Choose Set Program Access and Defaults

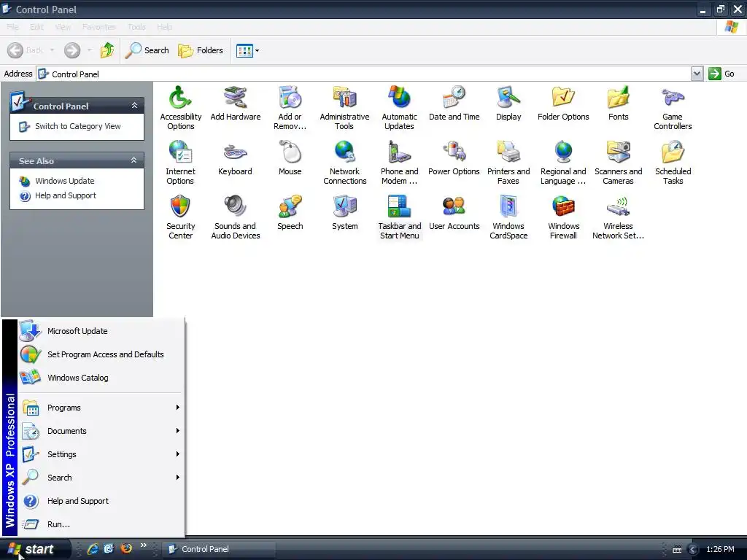click(101, 354)
